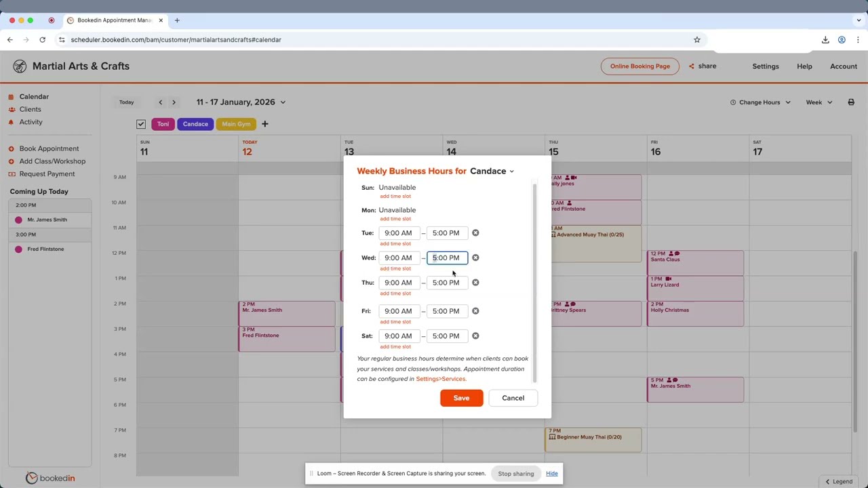The image size is (868, 488).
Task: Go to previous week arrow
Action: (x=161, y=102)
